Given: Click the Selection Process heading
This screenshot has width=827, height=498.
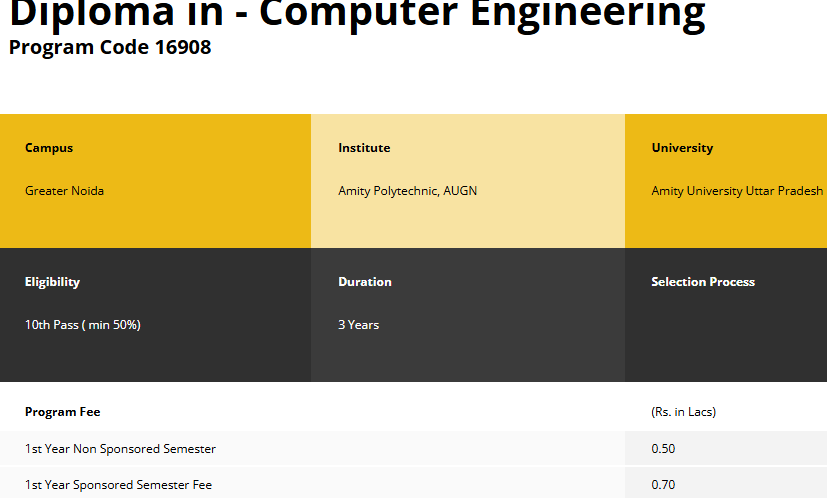Looking at the screenshot, I should pyautogui.click(x=703, y=282).
